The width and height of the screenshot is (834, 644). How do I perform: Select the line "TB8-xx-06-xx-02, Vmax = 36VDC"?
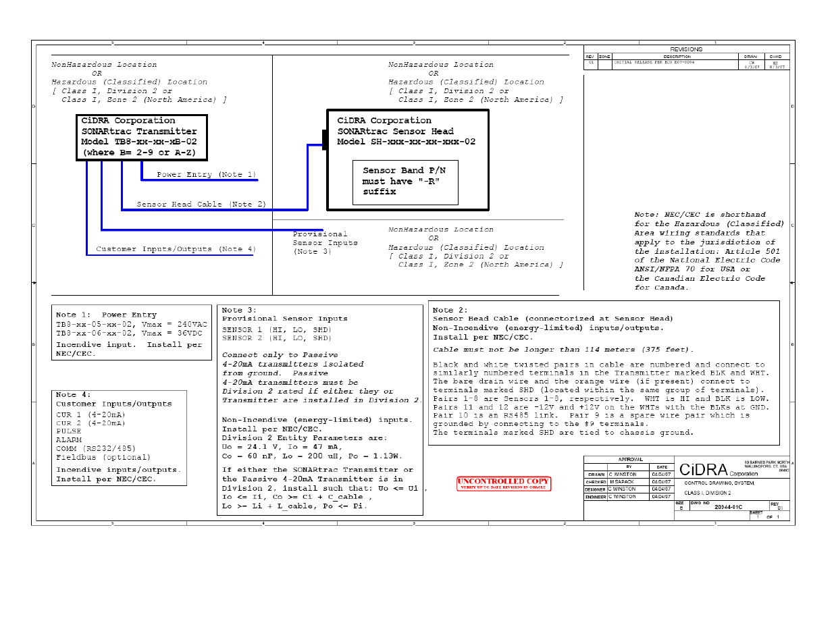[129, 333]
